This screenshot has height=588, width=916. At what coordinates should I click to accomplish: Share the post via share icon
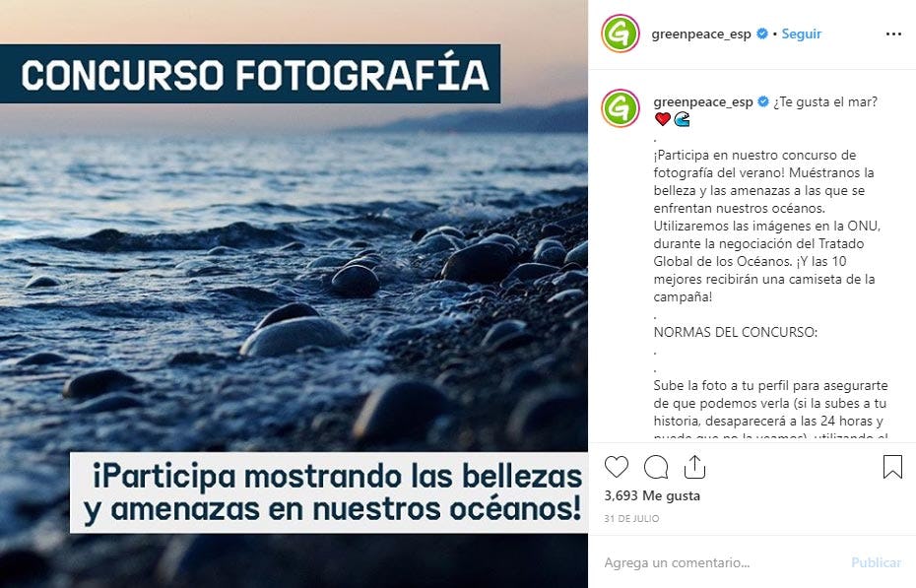point(694,467)
